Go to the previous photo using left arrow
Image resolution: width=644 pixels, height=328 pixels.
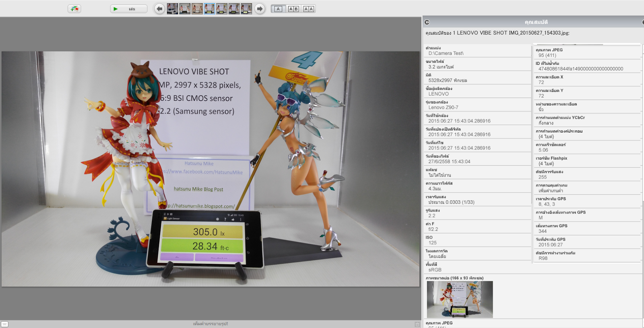pos(159,9)
